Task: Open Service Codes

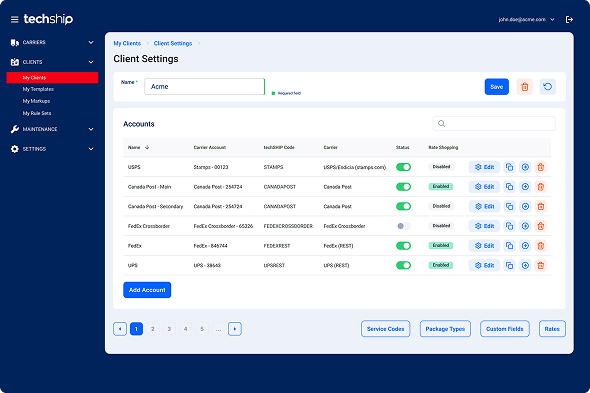Action: tap(386, 329)
